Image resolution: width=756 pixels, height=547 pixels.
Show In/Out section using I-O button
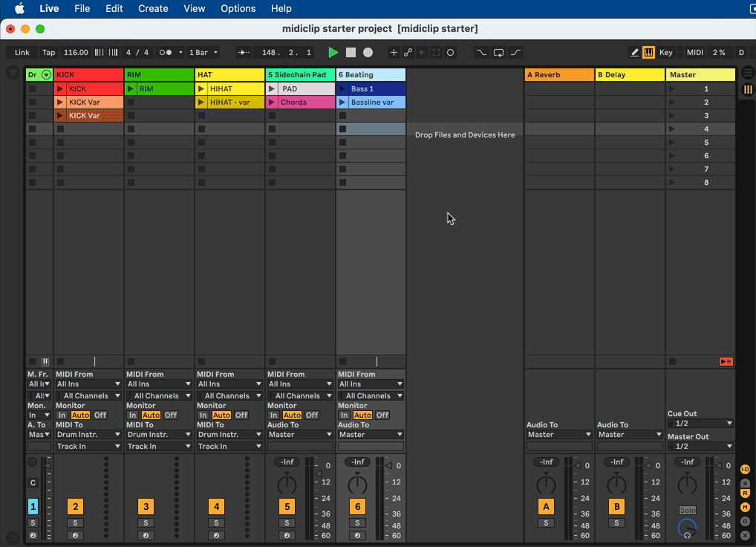[x=745, y=470]
